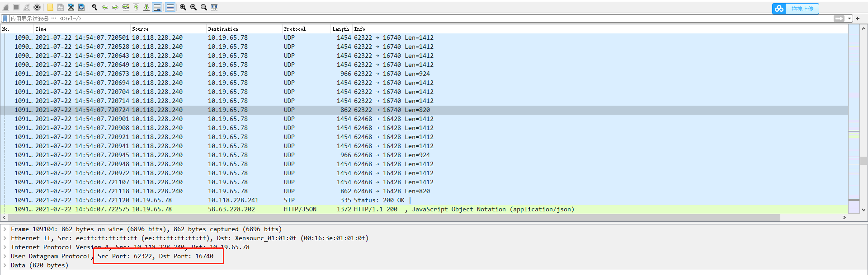Go to a specific packet
This screenshot has height=275, width=868.
(126, 7)
